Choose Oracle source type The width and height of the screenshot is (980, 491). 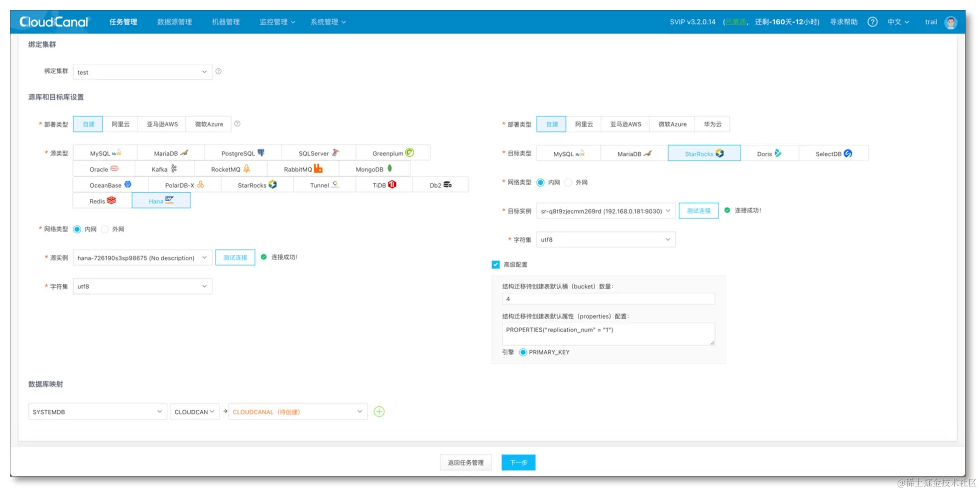(104, 169)
